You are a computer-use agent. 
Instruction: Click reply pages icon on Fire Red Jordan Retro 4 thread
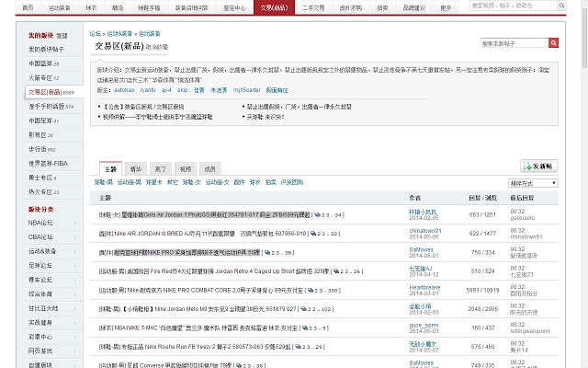pyautogui.click(x=336, y=271)
